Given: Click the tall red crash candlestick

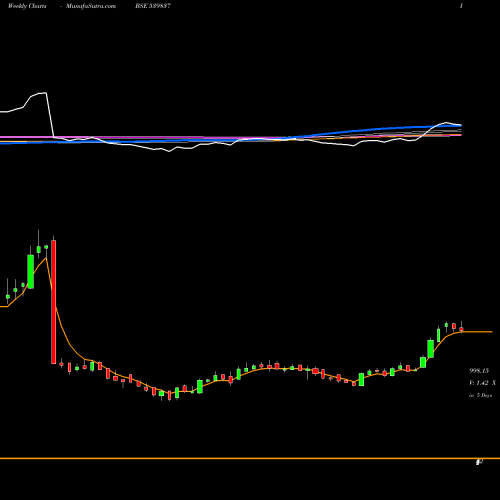Looking at the screenshot, I should (53, 302).
